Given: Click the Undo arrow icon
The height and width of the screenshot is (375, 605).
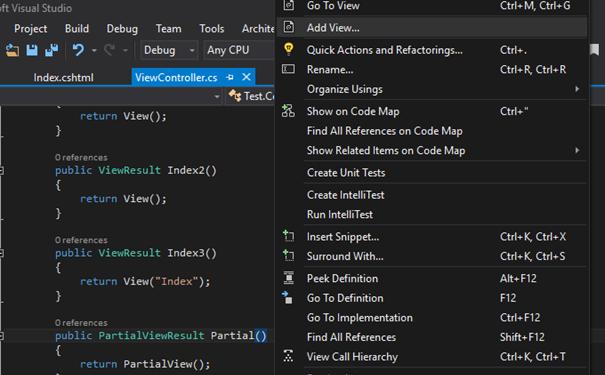Looking at the screenshot, I should pos(78,50).
